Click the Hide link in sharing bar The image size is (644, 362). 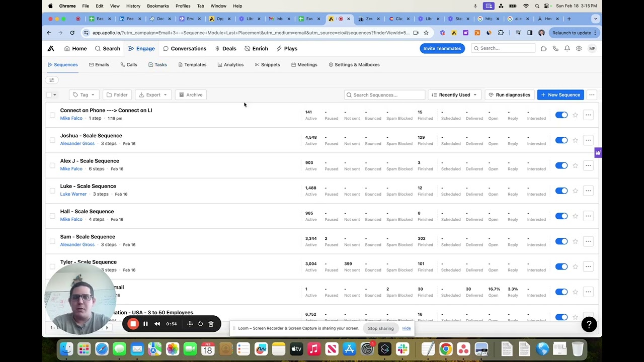coord(407,328)
